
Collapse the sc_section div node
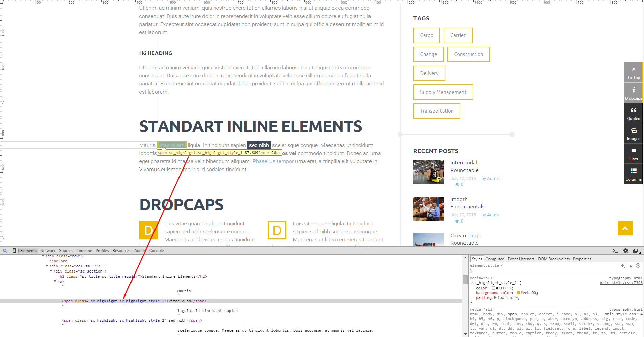coord(51,271)
